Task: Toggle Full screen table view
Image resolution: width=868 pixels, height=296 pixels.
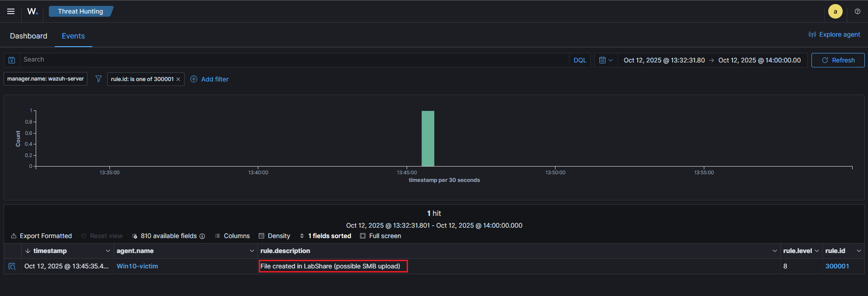Action: click(380, 236)
